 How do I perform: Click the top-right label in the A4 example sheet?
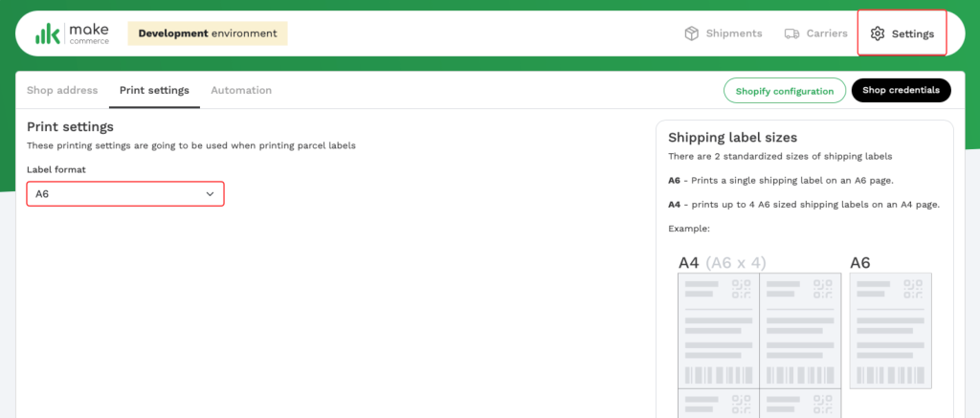tap(800, 330)
